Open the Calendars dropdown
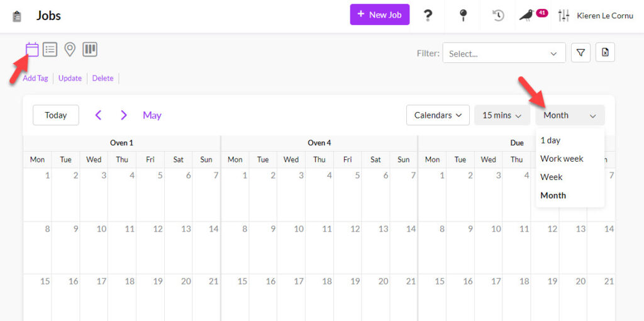The height and width of the screenshot is (321, 644). click(x=438, y=115)
